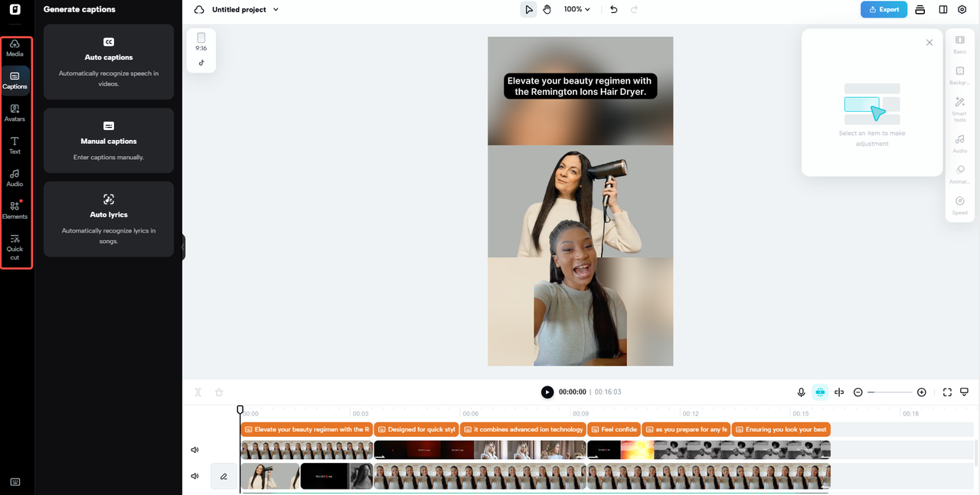Image resolution: width=980 pixels, height=495 pixels.
Task: Click the app logo at top left
Action: point(15,9)
